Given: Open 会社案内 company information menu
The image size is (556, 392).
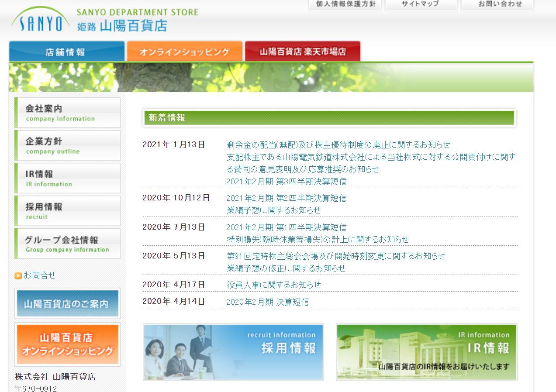Looking at the screenshot, I should pos(68,113).
